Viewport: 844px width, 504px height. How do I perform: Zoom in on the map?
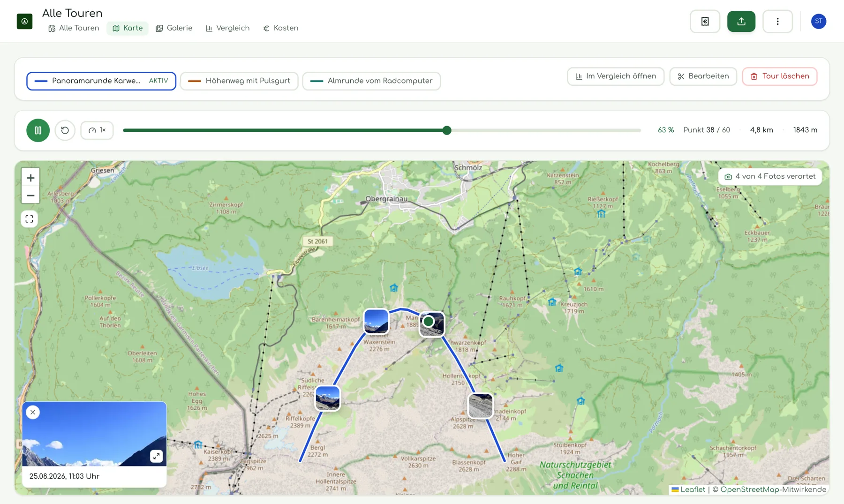pos(30,178)
